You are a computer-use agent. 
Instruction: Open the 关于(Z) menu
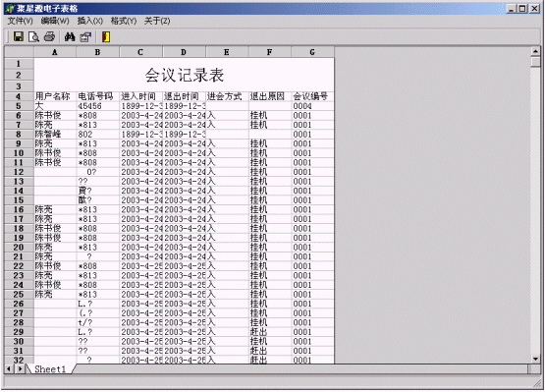157,21
